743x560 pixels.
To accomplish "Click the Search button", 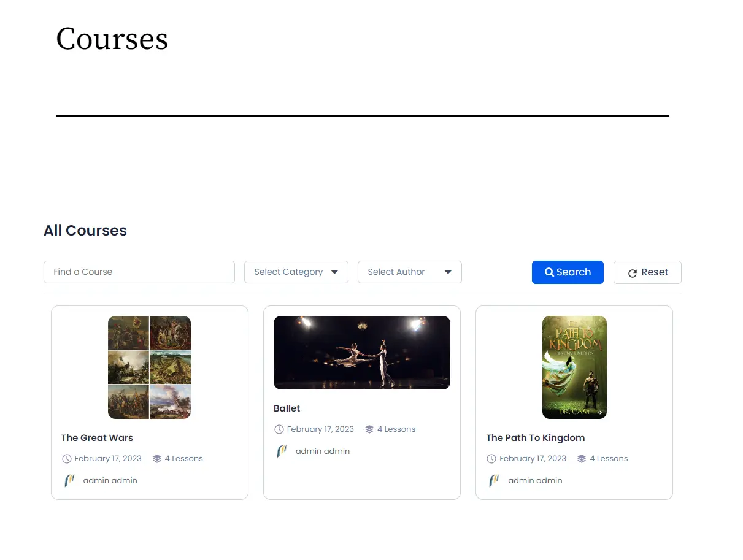I will pos(568,272).
